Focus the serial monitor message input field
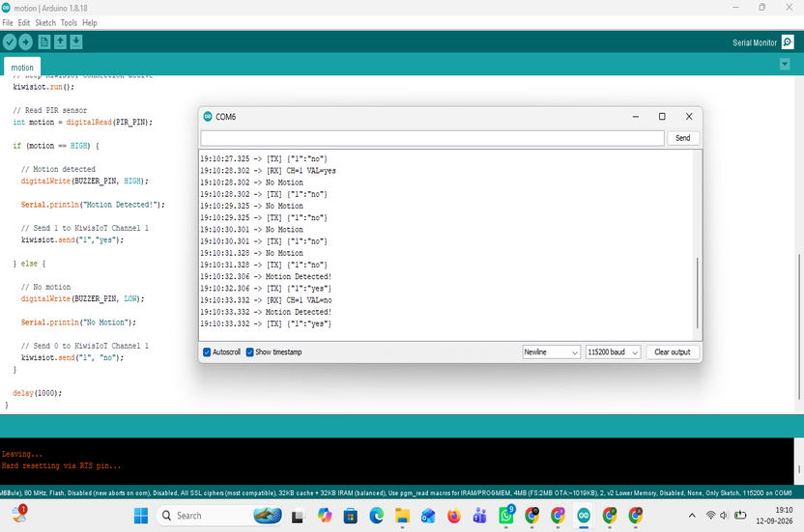Viewport: 804px width, 532px height. point(432,138)
